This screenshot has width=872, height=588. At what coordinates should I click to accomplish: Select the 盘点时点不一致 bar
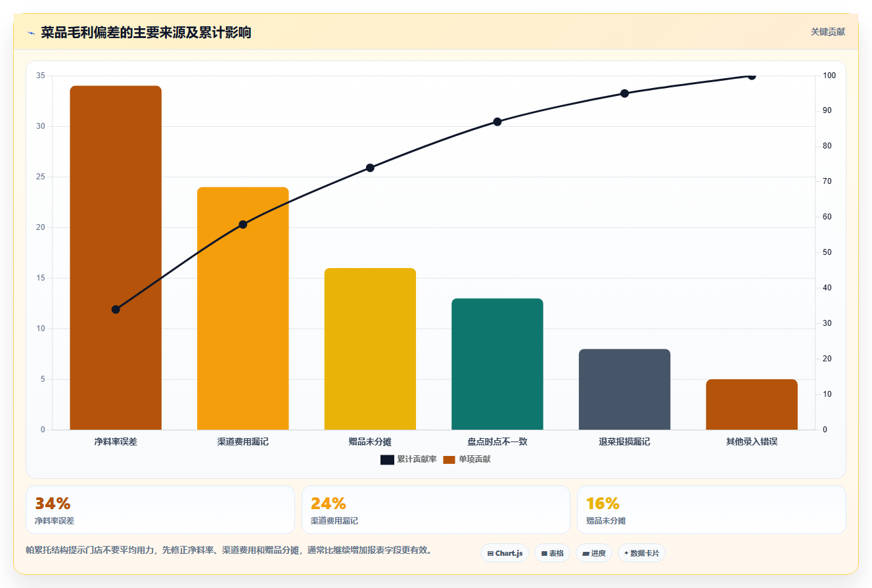(497, 364)
